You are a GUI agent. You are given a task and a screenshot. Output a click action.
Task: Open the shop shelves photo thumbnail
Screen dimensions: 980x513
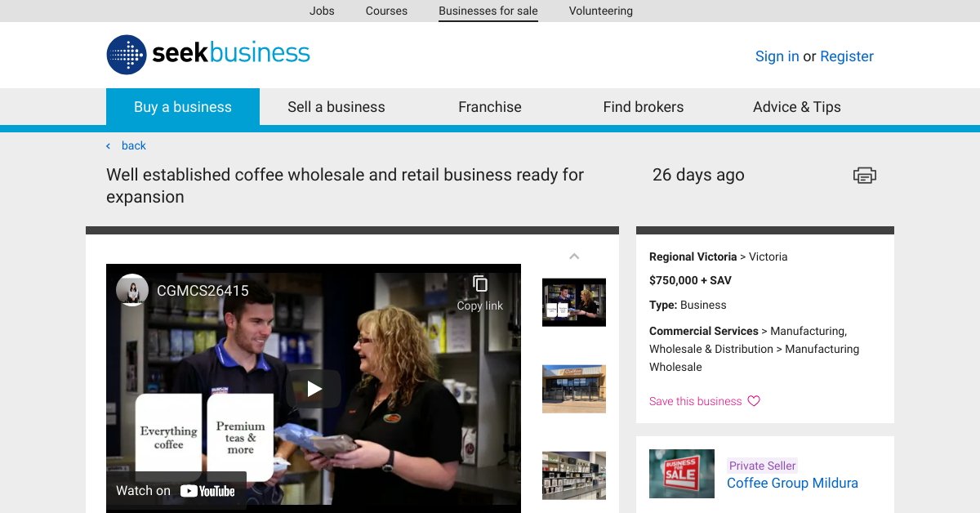coord(574,475)
